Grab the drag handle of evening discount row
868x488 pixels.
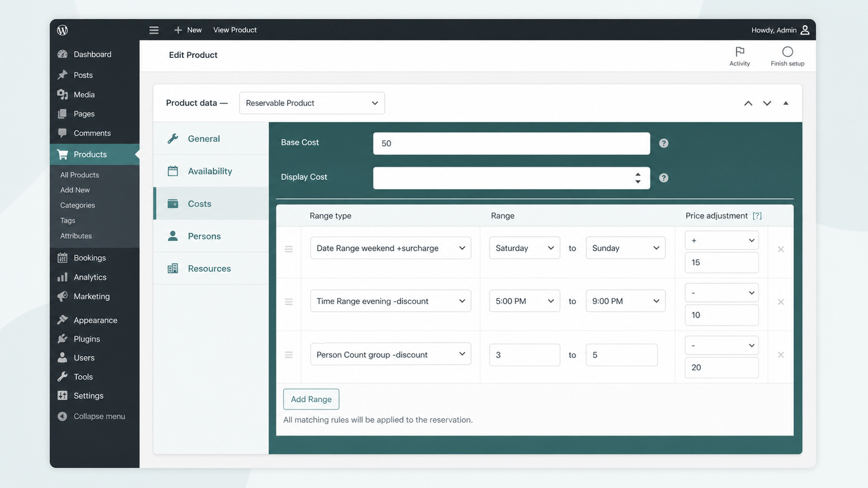tap(289, 302)
